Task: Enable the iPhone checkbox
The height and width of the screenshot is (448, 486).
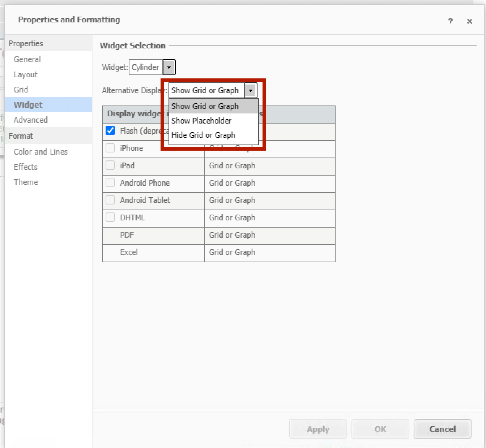Action: (110, 148)
